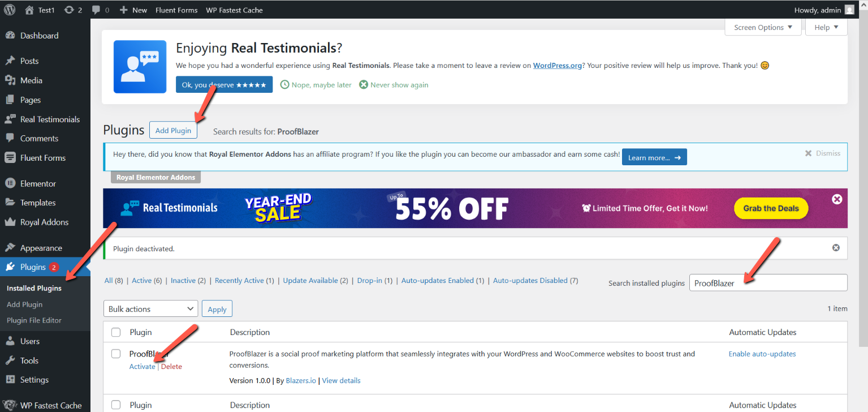Open the admin user avatar icon
This screenshot has width=868, height=412.
click(x=849, y=10)
